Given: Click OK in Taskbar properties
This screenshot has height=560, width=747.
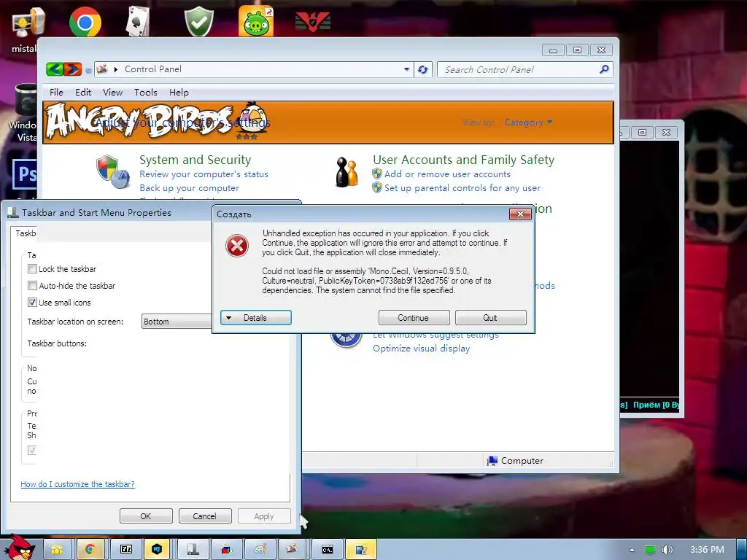Looking at the screenshot, I should [146, 516].
